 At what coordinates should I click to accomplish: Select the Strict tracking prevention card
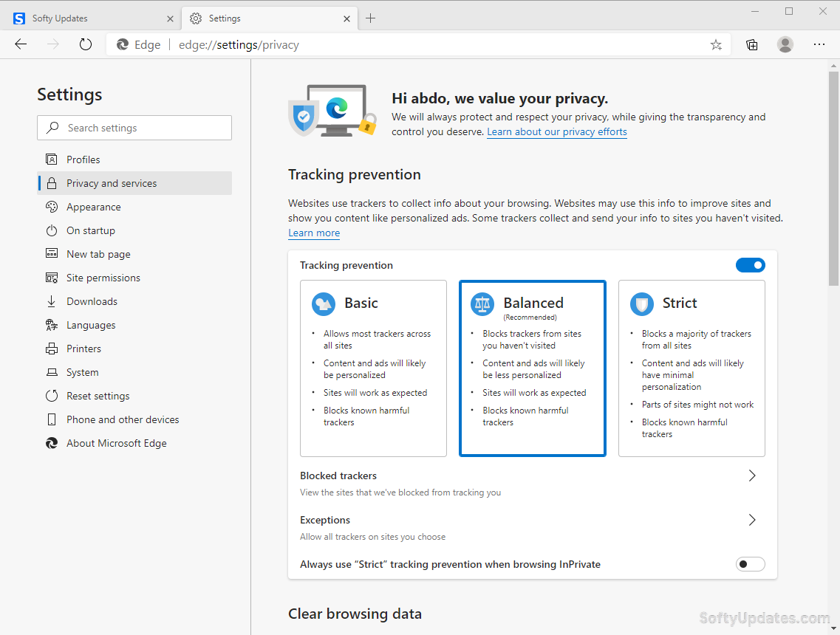point(692,368)
